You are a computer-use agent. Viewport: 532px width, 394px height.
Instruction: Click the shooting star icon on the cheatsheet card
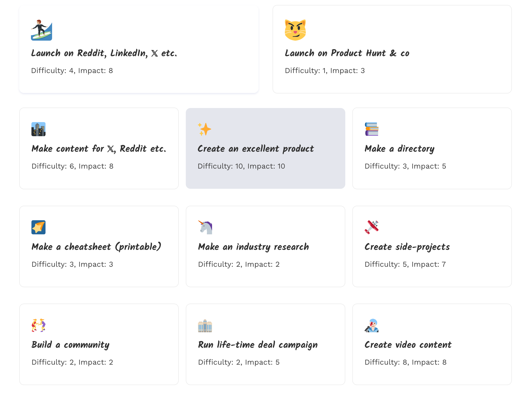pyautogui.click(x=38, y=227)
